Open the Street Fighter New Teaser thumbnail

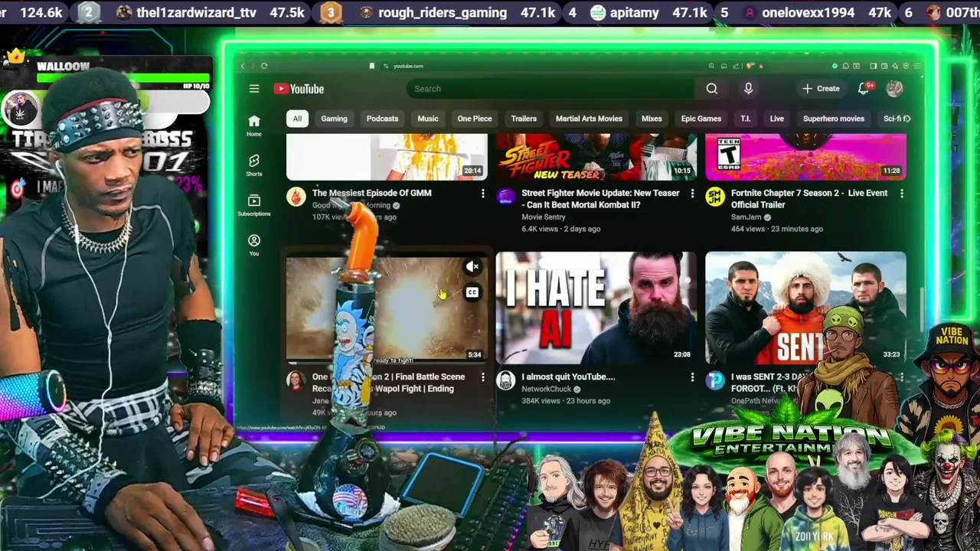click(x=596, y=157)
